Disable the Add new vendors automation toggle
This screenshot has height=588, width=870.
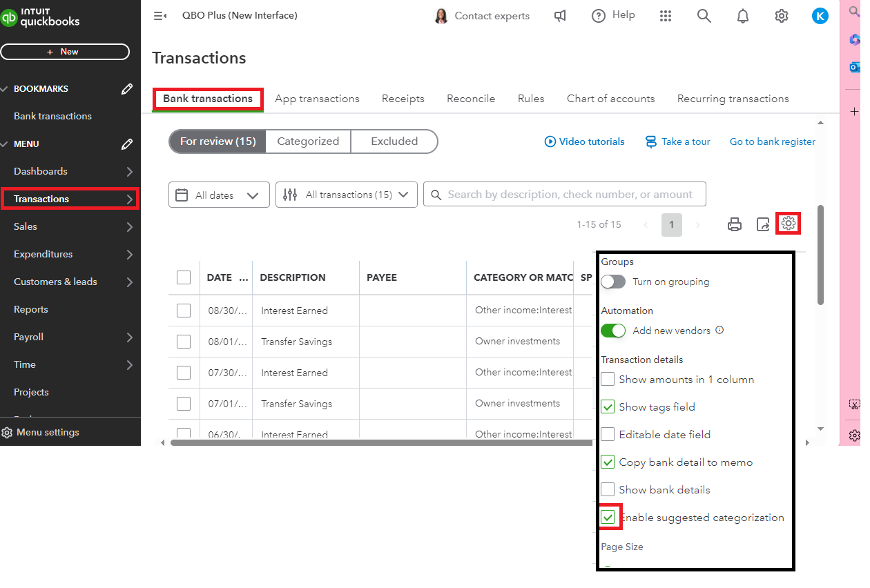click(x=613, y=331)
